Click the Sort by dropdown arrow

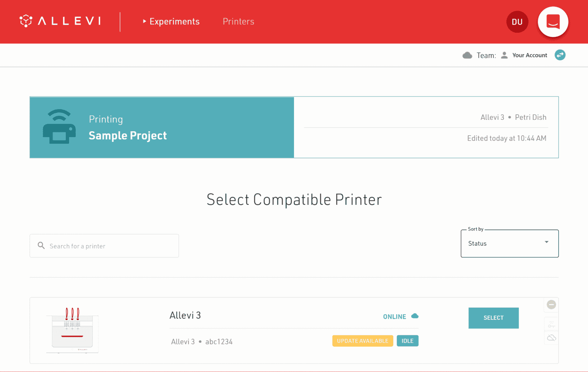click(x=546, y=242)
